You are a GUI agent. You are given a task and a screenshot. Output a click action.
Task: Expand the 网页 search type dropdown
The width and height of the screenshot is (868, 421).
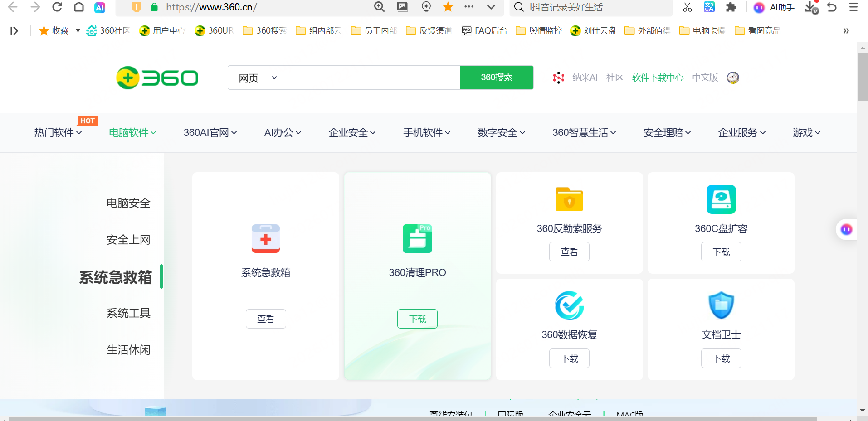click(x=258, y=78)
